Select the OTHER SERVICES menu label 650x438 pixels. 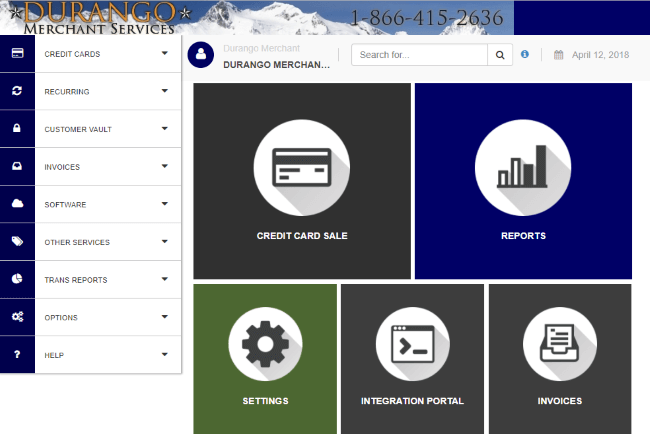pyautogui.click(x=77, y=242)
